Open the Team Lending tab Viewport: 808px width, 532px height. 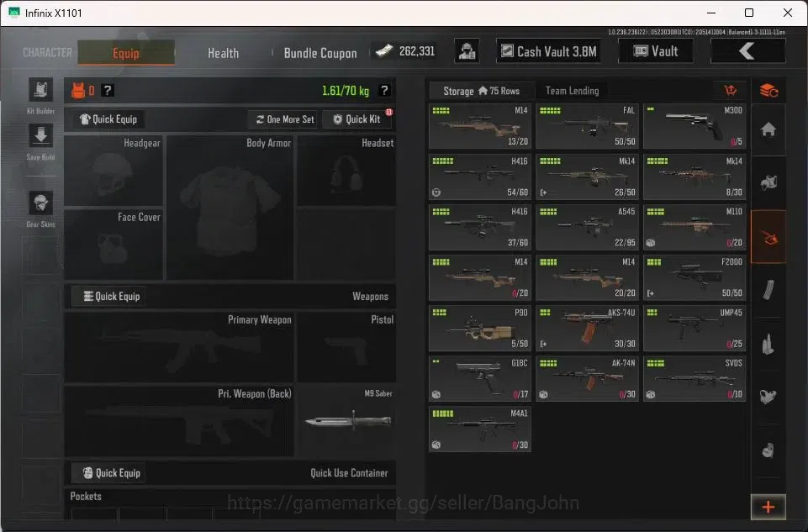(x=572, y=91)
